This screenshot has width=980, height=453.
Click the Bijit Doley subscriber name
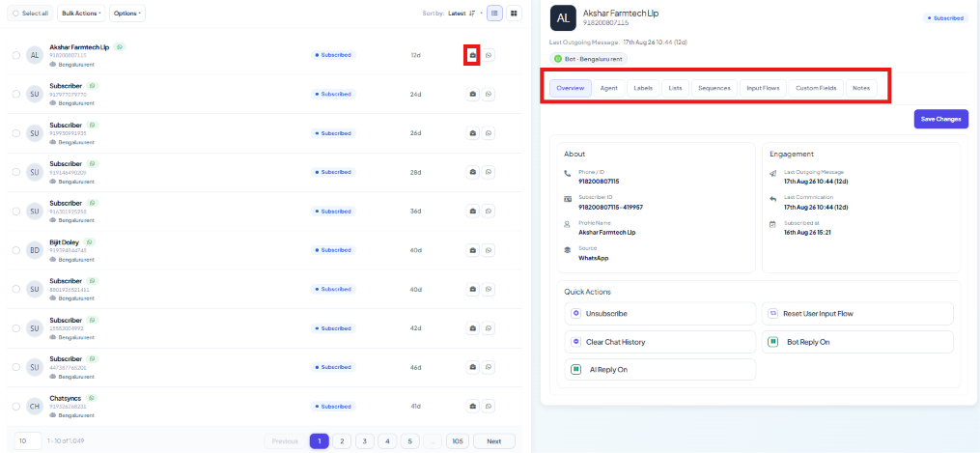(x=66, y=241)
